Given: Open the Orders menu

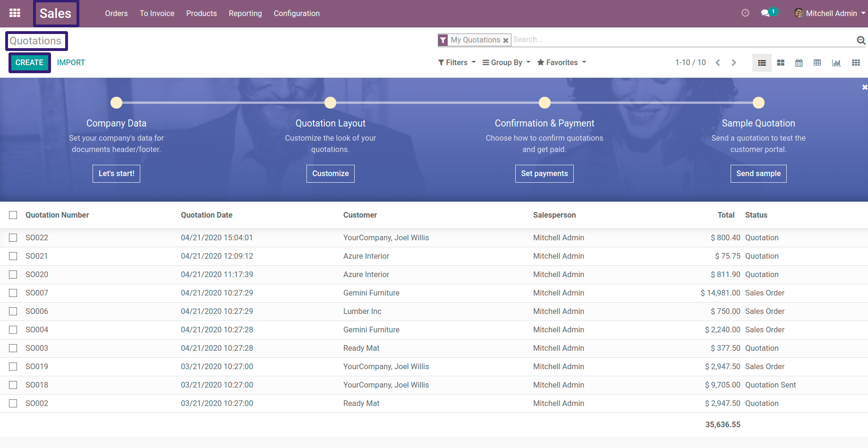Looking at the screenshot, I should click(116, 13).
